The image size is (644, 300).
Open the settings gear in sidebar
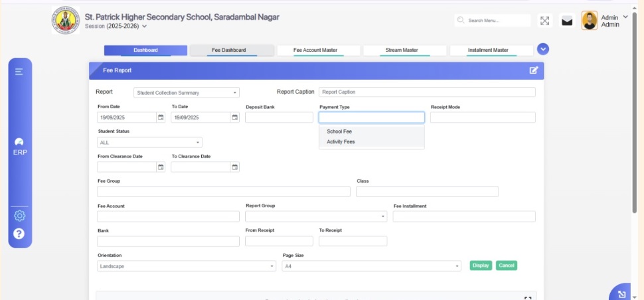coord(19,216)
